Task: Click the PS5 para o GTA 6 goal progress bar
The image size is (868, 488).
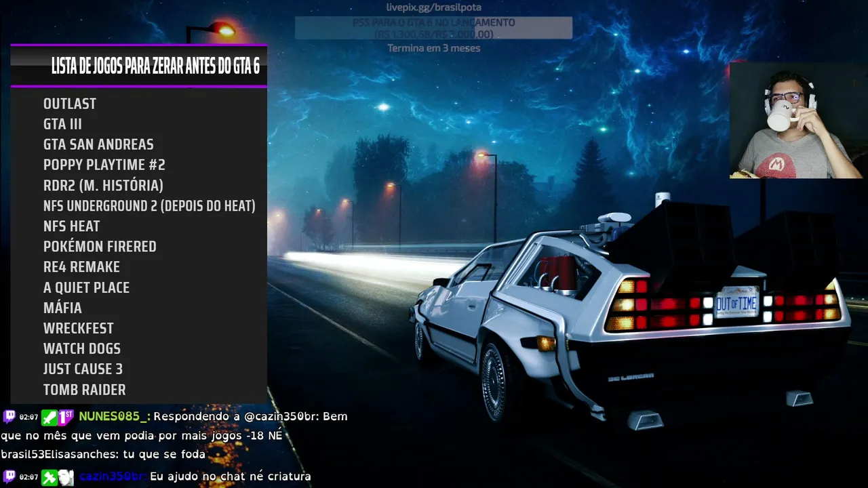Action: click(x=433, y=28)
